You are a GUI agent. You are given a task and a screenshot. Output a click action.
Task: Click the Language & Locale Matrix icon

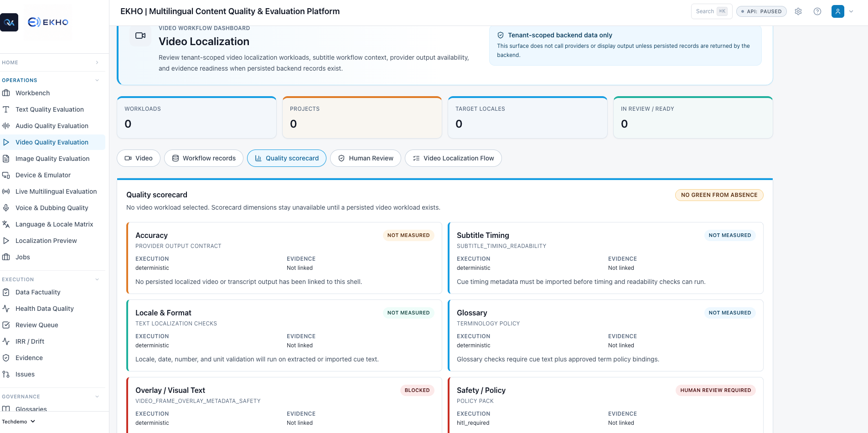pos(6,224)
